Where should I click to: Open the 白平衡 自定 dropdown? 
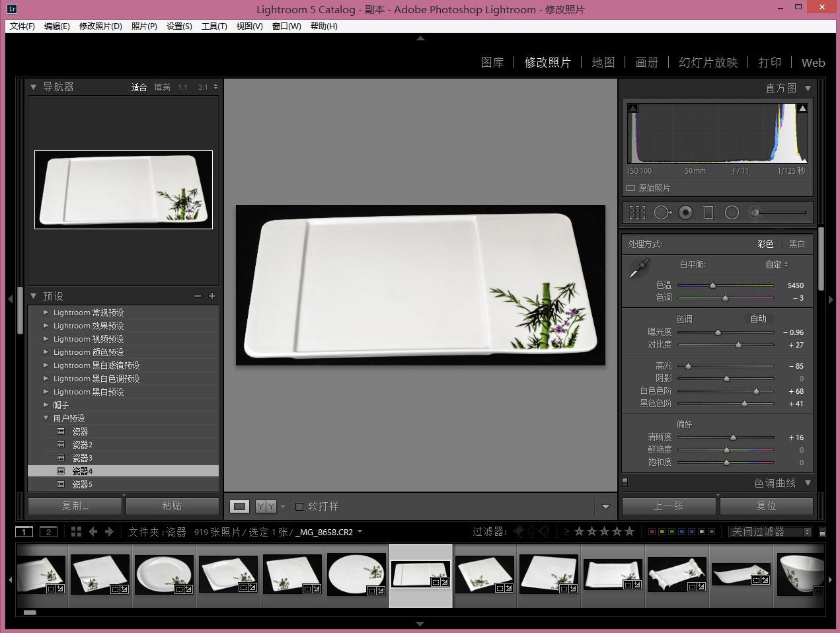[x=777, y=265]
